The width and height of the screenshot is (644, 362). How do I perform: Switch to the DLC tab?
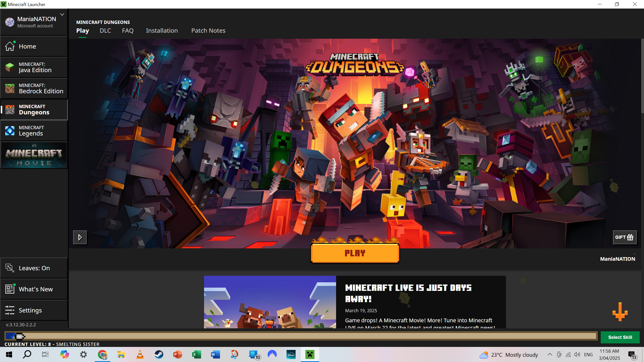(105, 31)
